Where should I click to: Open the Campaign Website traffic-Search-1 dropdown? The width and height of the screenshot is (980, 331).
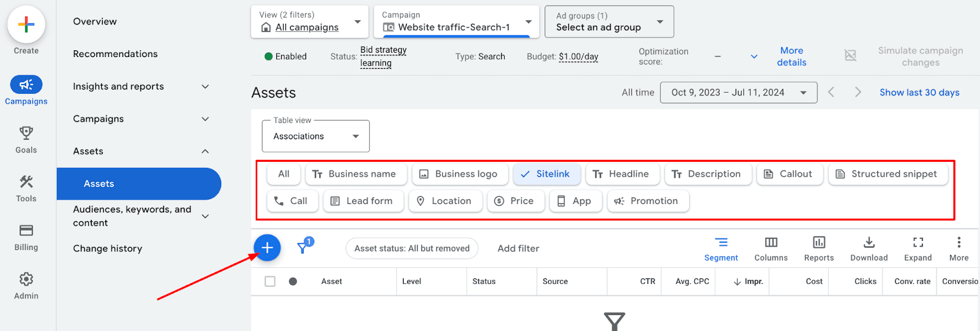coord(456,21)
